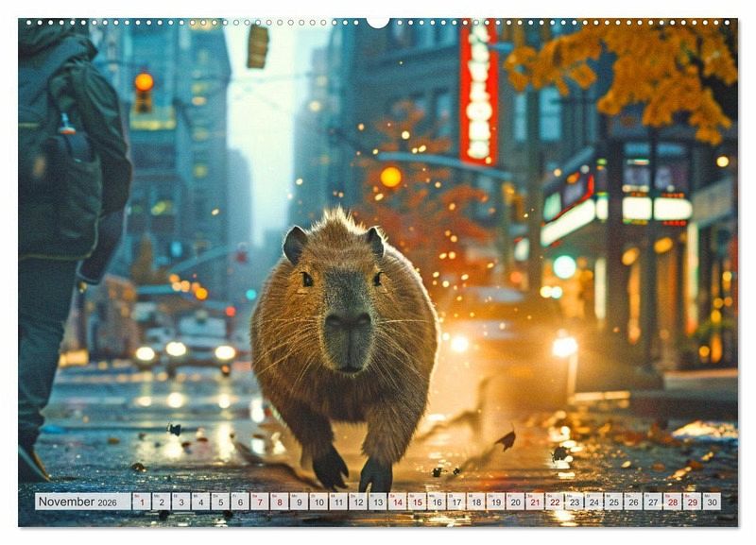Click the "November 2026" month label

[x=77, y=502]
